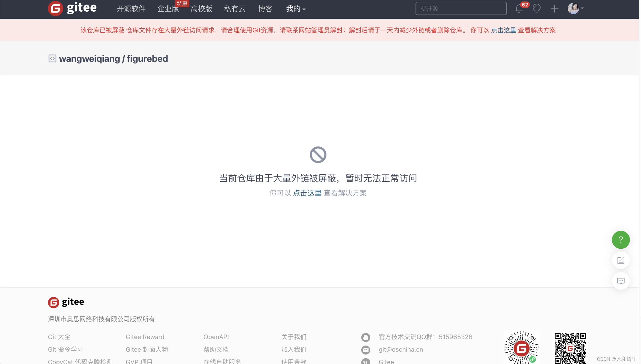Open Git 大全 footer link
This screenshot has width=641, height=364.
point(59,337)
